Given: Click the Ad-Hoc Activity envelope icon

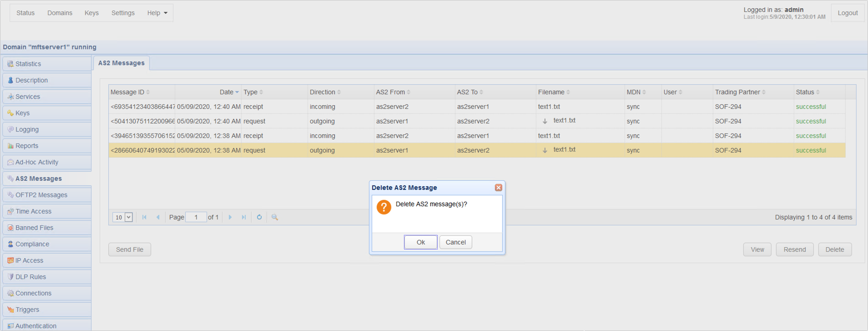Looking at the screenshot, I should [x=10, y=163].
